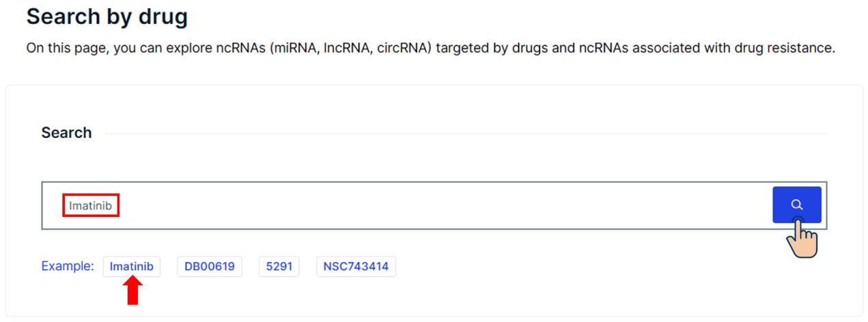Pick the 5291 example identifier
This screenshot has height=322, width=868.
279,267
